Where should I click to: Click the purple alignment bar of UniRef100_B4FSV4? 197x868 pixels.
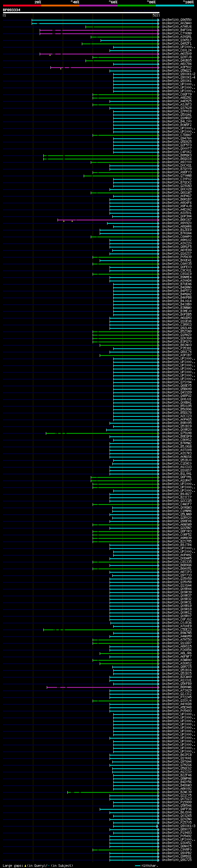(x=99, y=30)
